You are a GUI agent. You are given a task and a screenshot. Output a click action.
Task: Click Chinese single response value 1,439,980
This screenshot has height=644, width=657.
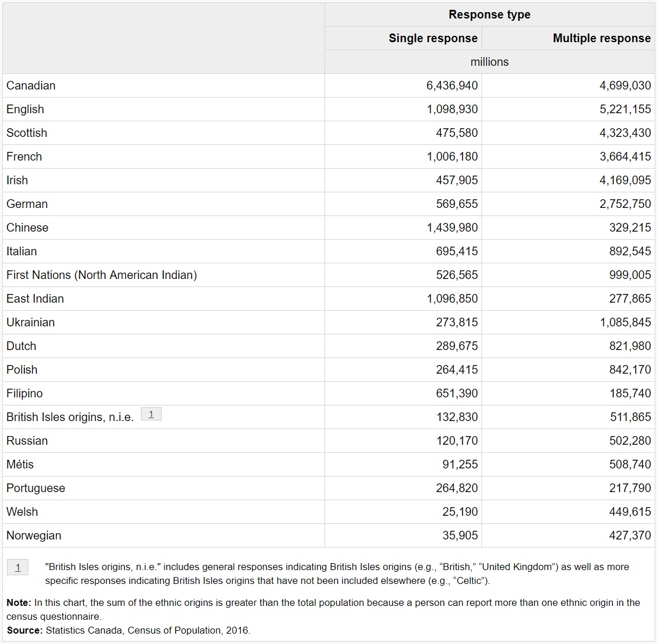[x=452, y=228]
